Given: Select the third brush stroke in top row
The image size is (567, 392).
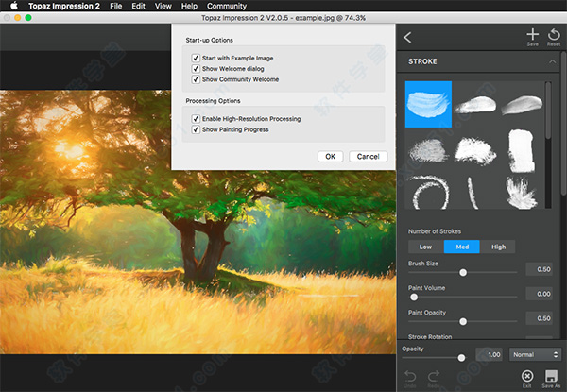Looking at the screenshot, I should (522, 105).
